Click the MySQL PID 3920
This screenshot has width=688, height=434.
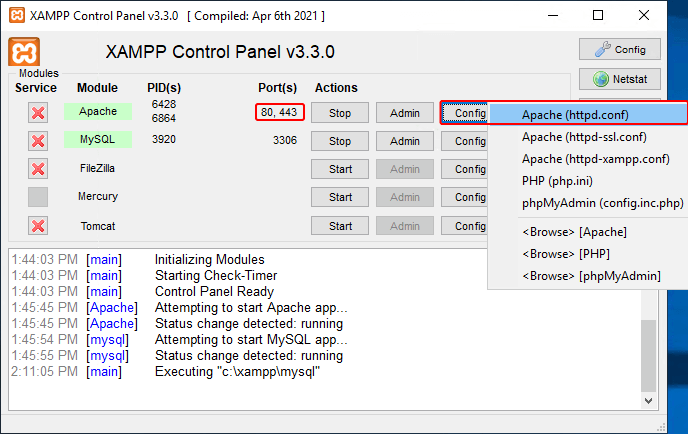164,139
